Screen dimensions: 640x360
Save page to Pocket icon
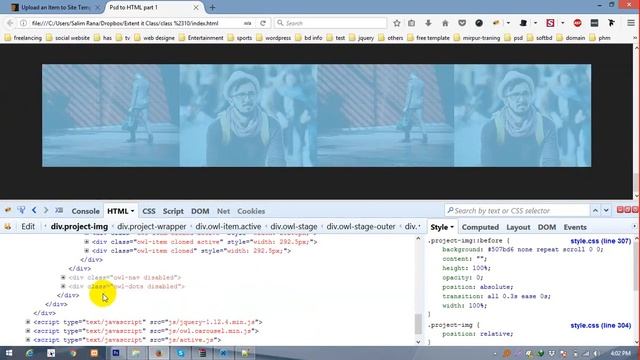pos(462,23)
